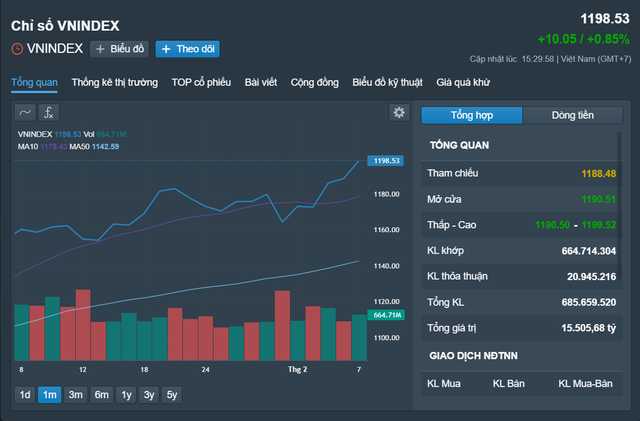
Task: Select the 3m time range
Action: pos(75,394)
